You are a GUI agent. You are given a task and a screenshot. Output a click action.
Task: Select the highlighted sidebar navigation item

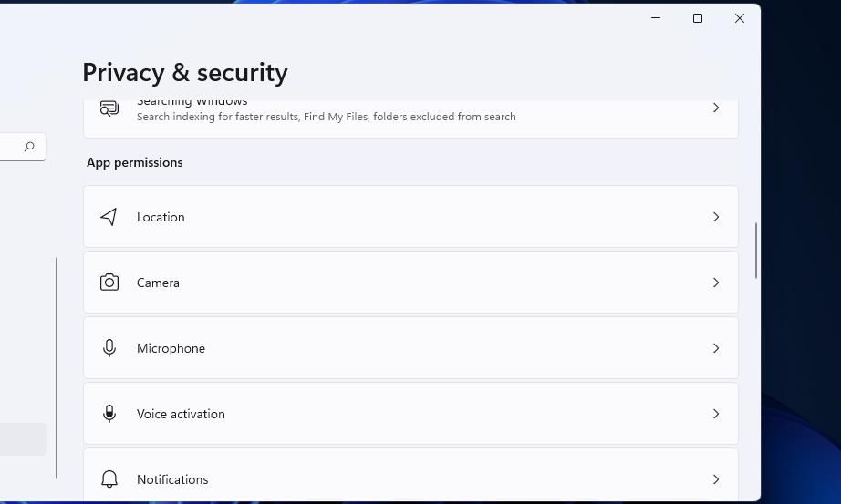(23, 439)
